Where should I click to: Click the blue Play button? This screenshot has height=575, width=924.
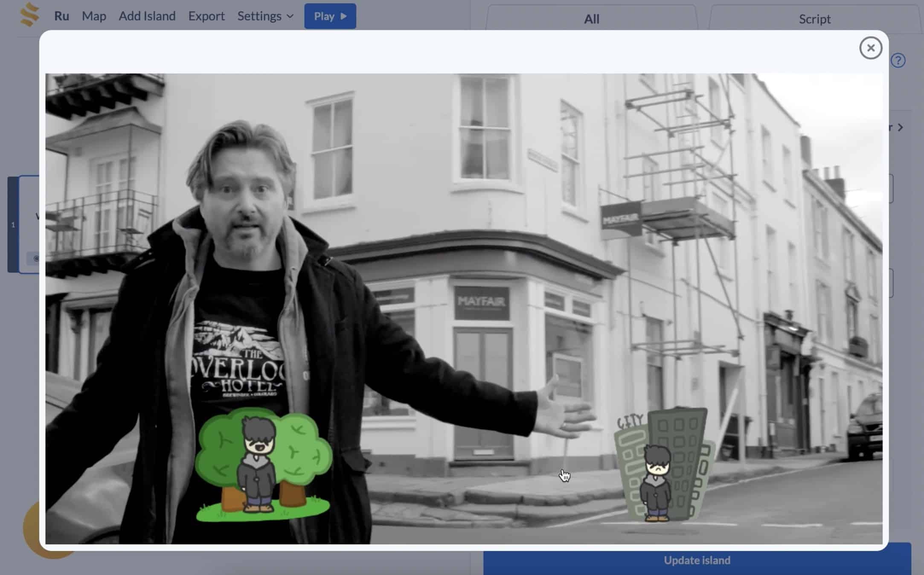click(330, 16)
